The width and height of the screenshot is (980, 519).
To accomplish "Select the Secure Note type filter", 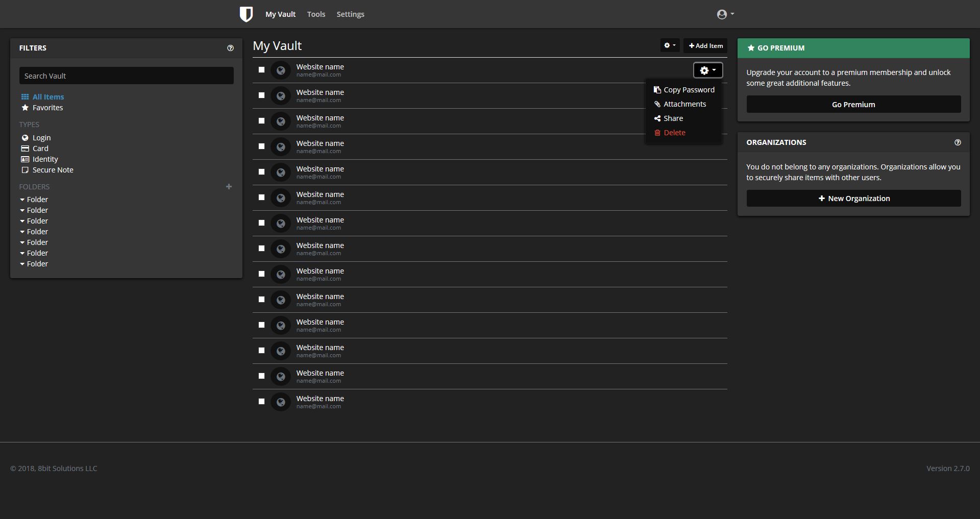I will pyautogui.click(x=53, y=169).
